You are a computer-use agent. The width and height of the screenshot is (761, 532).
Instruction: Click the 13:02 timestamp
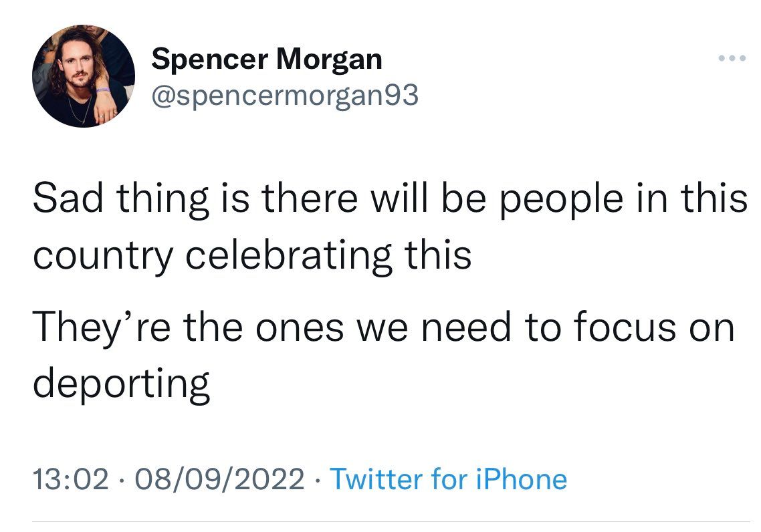coord(70,479)
